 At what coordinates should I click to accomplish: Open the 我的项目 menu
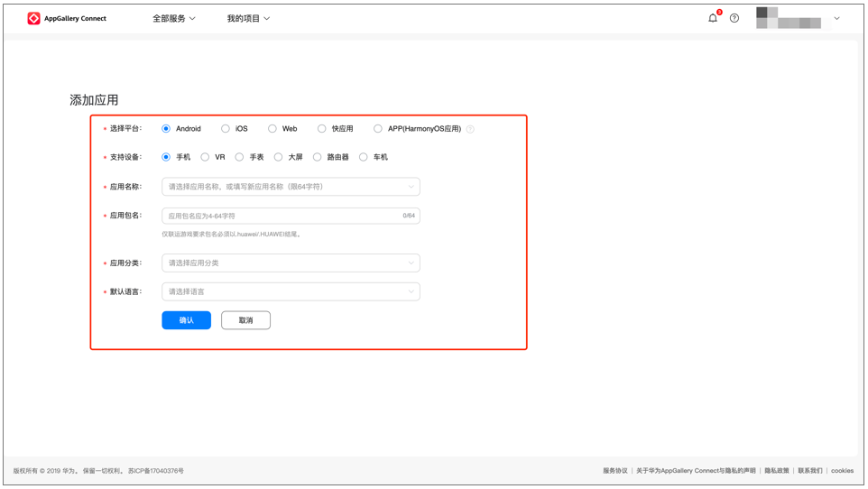(x=248, y=18)
